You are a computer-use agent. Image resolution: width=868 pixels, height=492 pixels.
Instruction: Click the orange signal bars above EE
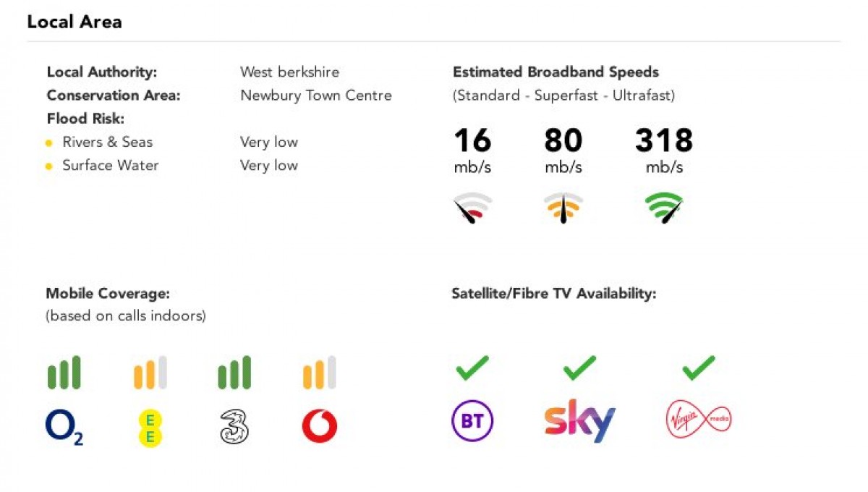tap(150, 373)
